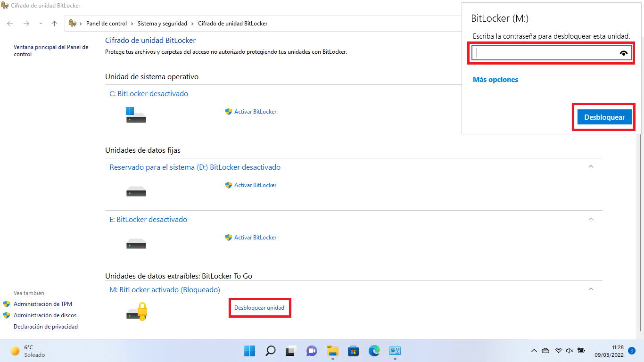Click the Back navigation arrow

10,24
